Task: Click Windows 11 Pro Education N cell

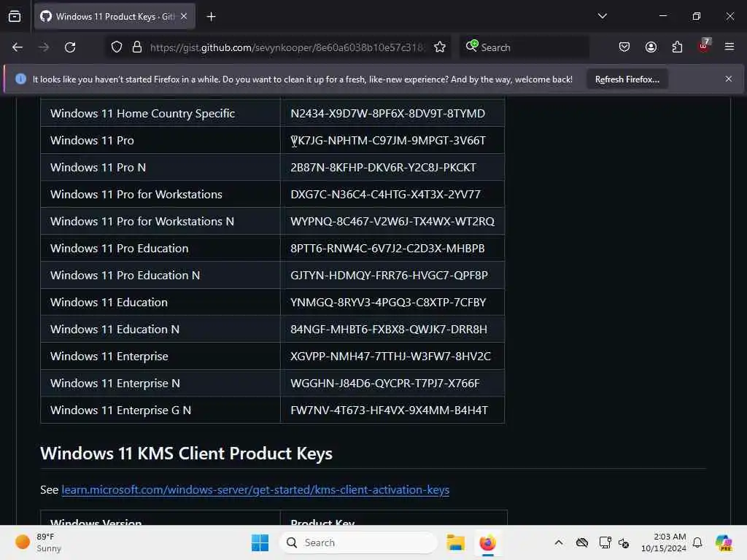Action: pyautogui.click(x=160, y=275)
